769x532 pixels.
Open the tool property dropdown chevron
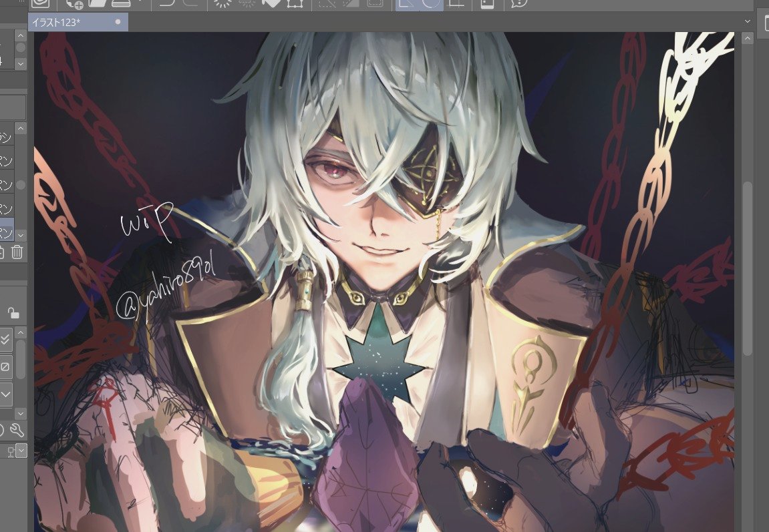coord(5,394)
